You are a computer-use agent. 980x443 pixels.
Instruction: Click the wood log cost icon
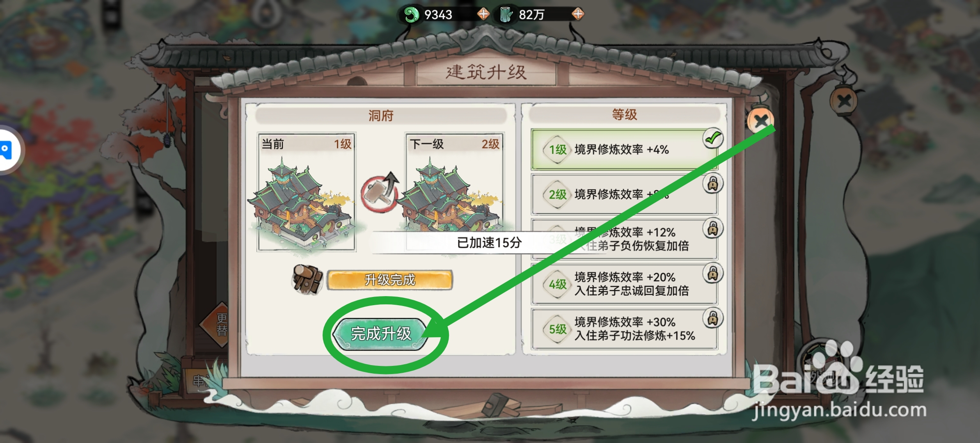point(307,279)
